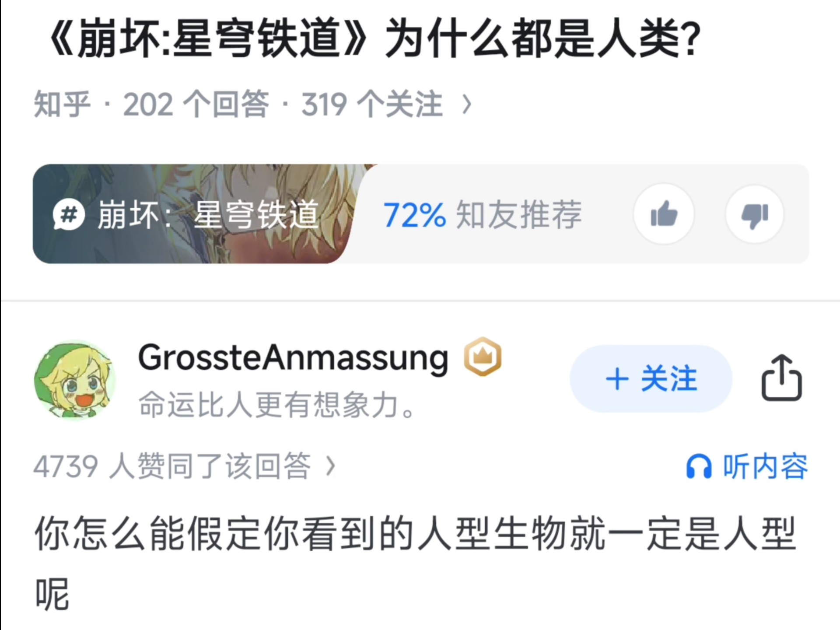Click the 听内容 listen button
The width and height of the screenshot is (840, 630).
pyautogui.click(x=747, y=466)
